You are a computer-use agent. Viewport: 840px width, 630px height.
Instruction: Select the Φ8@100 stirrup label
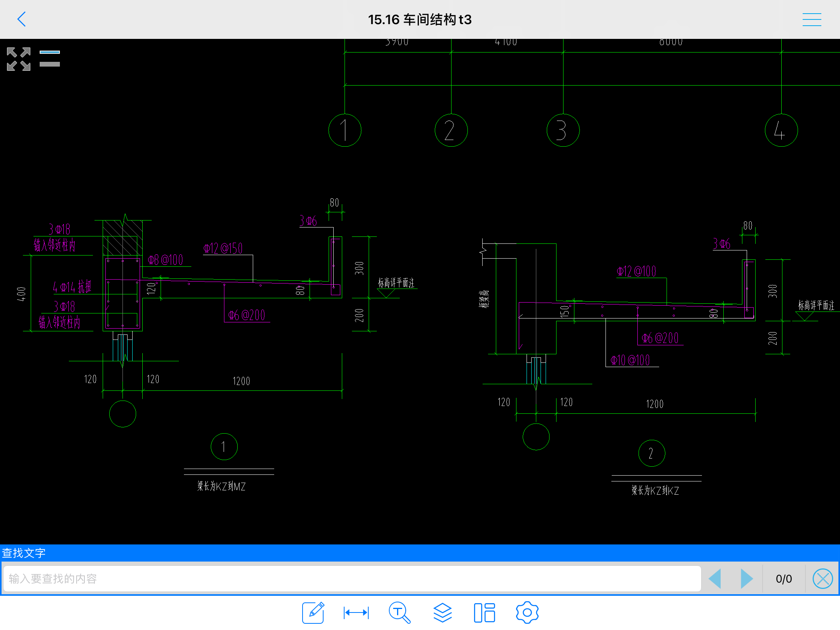click(x=166, y=260)
